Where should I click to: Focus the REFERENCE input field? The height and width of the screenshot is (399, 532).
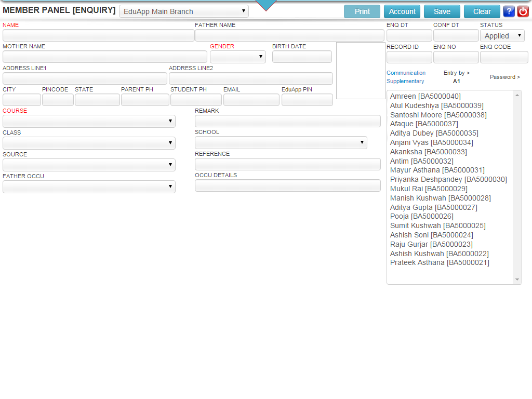coord(288,164)
